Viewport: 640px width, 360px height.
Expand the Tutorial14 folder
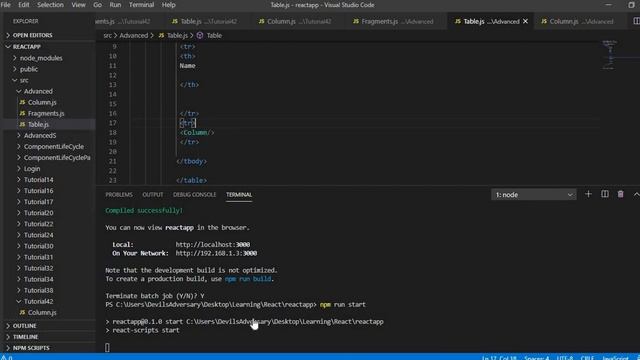[x=48, y=179]
